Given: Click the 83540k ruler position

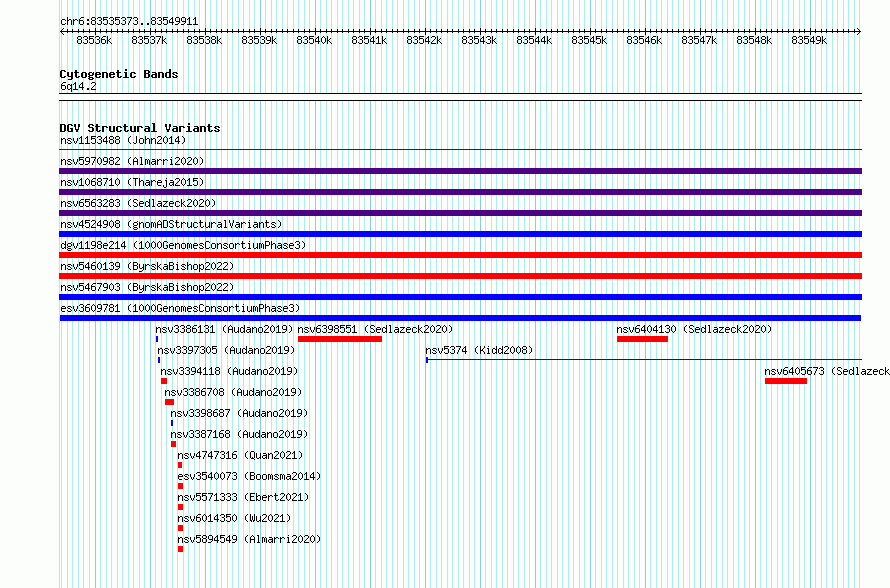Looking at the screenshot, I should [314, 40].
